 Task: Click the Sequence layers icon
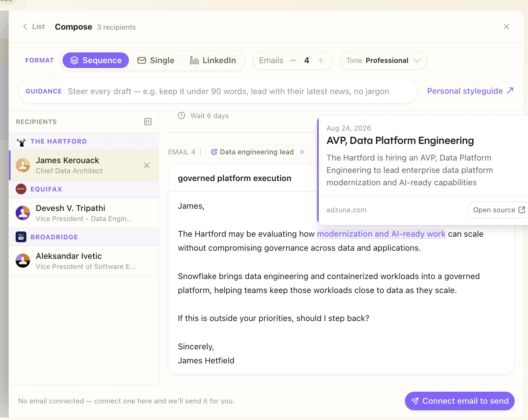point(74,60)
